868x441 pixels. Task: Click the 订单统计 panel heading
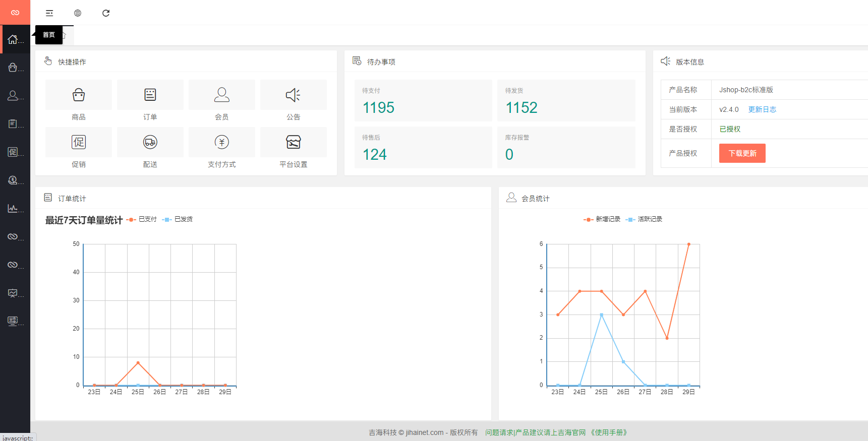[72, 199]
